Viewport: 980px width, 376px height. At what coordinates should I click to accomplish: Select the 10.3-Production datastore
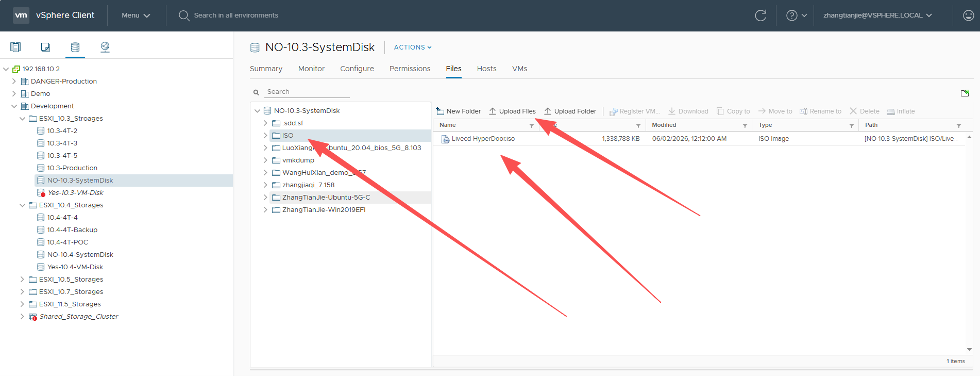tap(72, 168)
